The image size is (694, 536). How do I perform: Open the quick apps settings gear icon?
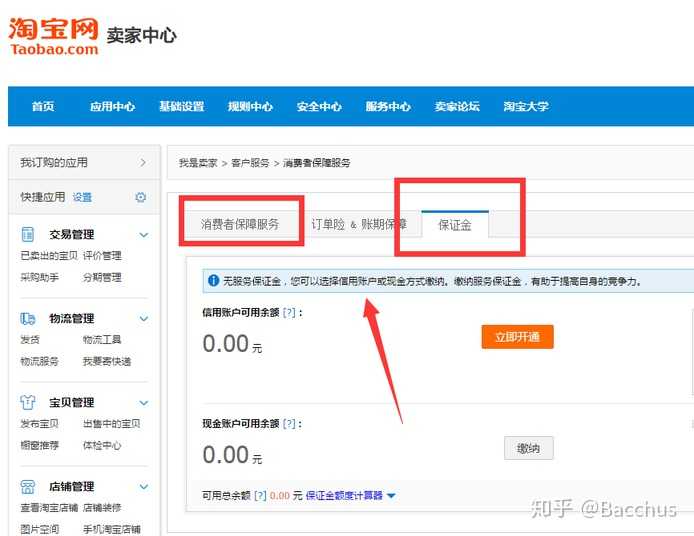(140, 198)
